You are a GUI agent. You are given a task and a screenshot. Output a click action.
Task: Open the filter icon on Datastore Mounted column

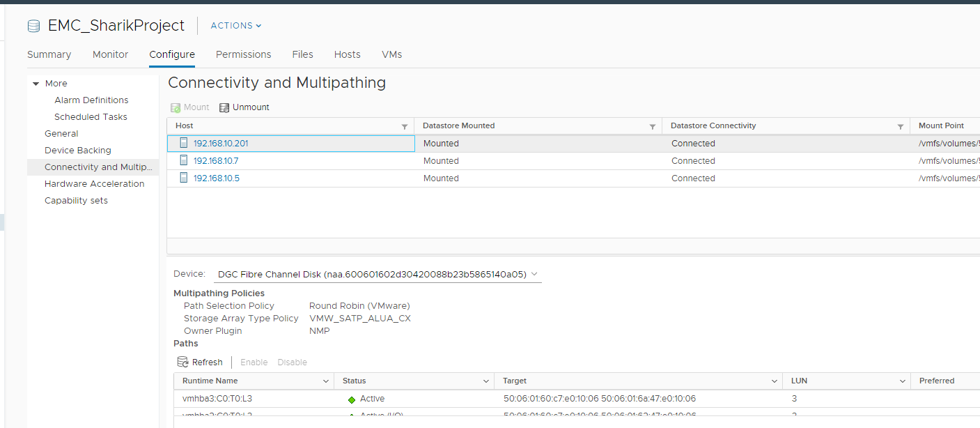click(653, 125)
